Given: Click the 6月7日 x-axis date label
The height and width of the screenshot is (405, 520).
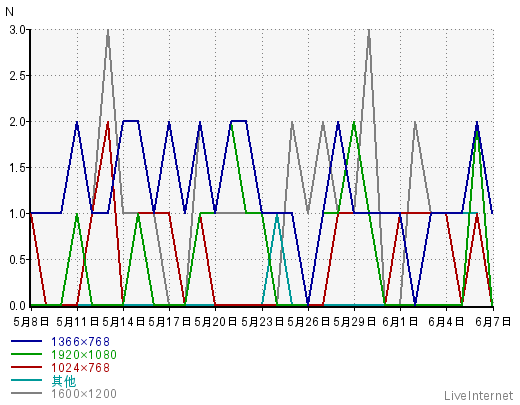Looking at the screenshot, I should pos(493,322).
